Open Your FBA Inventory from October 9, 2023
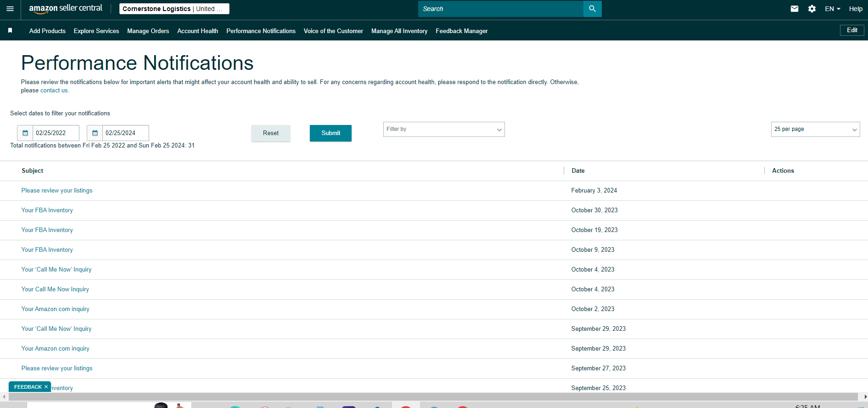 click(x=47, y=249)
